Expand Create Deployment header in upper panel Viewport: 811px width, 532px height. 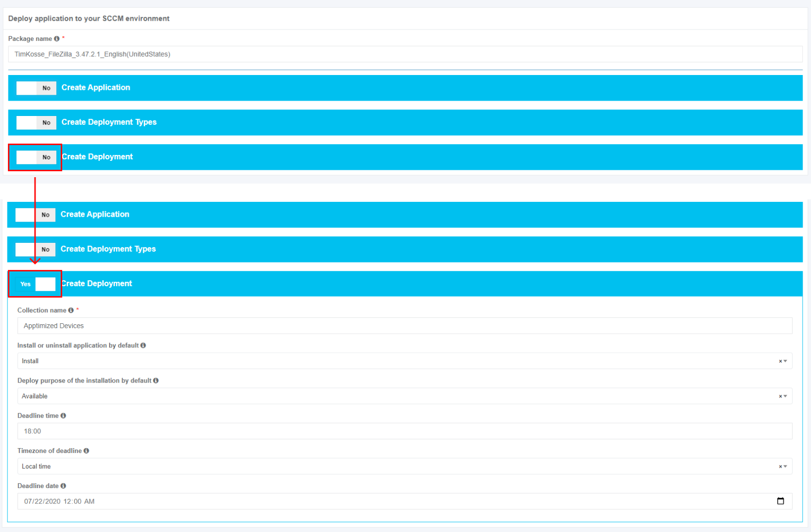tap(405, 157)
